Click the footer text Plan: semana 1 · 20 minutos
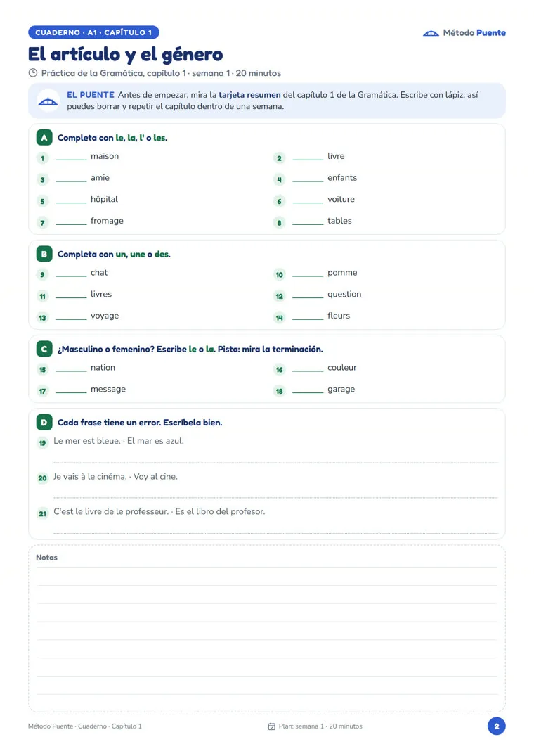This screenshot has height=756, width=534. (x=320, y=726)
